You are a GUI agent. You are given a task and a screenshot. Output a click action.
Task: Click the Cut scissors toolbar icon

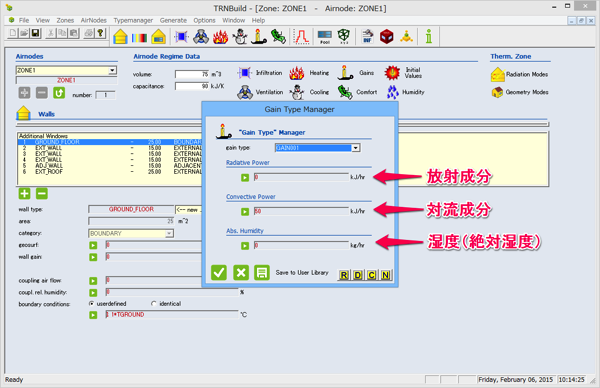(x=50, y=33)
